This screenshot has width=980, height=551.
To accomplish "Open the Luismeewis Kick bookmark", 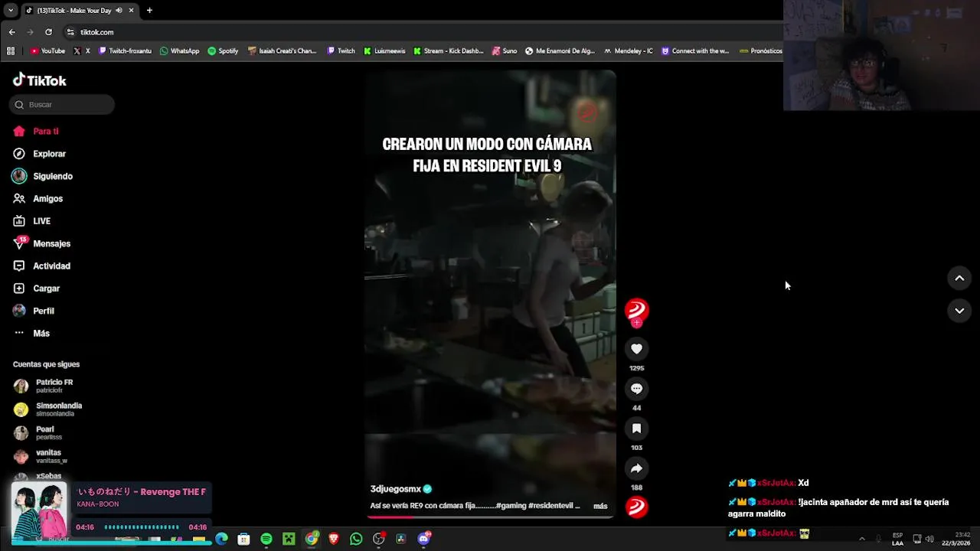I will (385, 51).
